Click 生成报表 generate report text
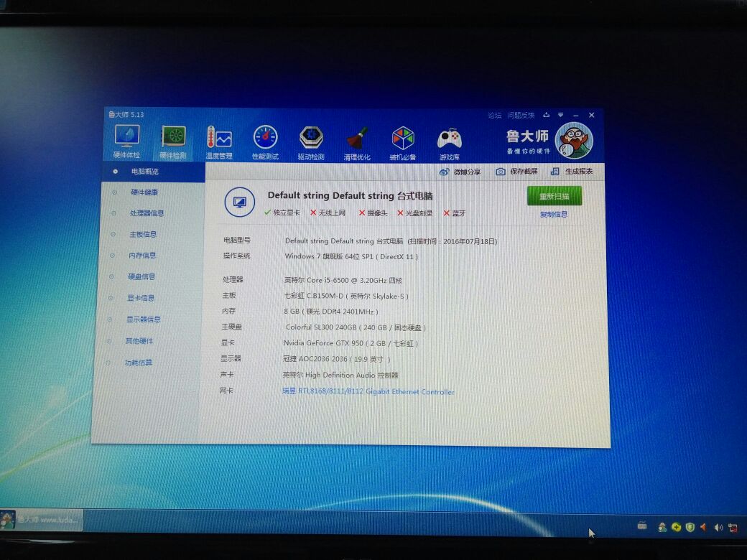 [x=579, y=172]
